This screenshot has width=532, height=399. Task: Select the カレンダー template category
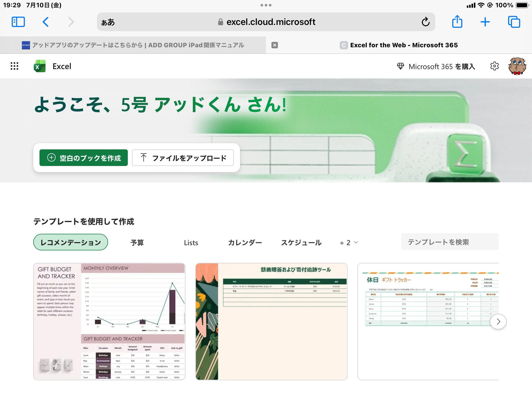[245, 243]
